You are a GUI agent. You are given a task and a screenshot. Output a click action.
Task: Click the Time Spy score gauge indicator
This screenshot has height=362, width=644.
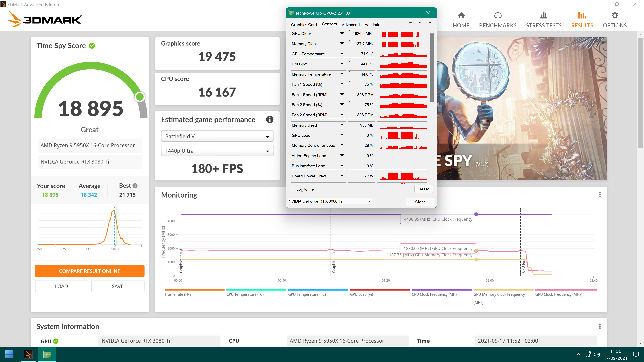pos(140,97)
